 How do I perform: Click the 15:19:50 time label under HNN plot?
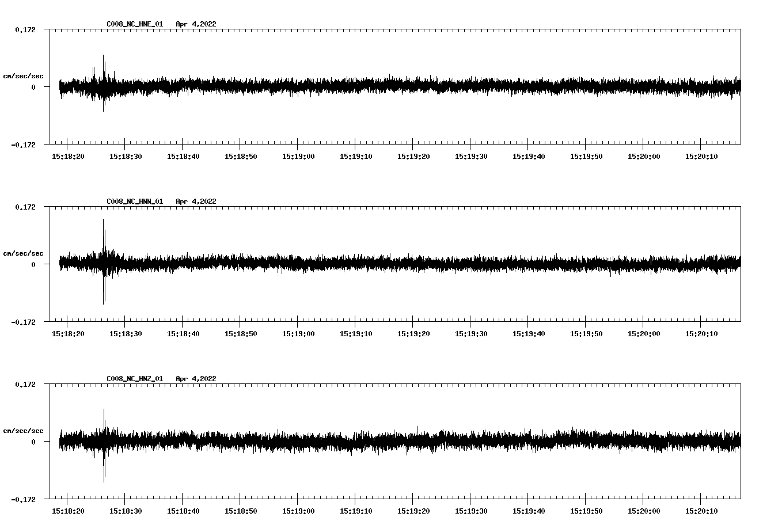click(x=586, y=334)
